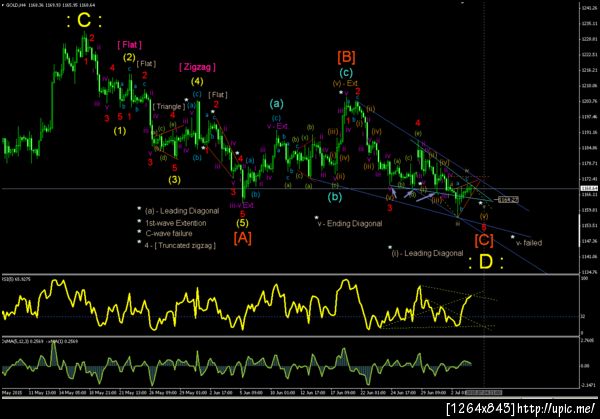
Task: Select the orange '[B]' wave label
Action: pos(346,57)
